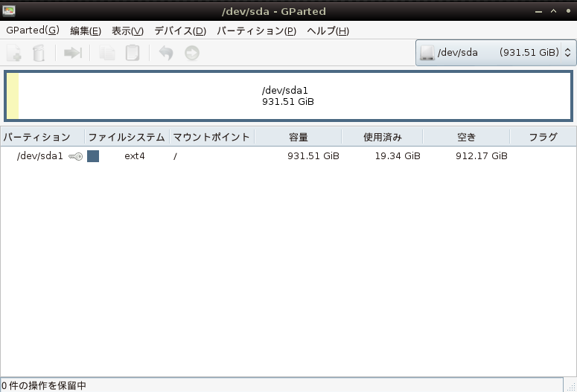The image size is (577, 392).
Task: Click the Resize/Move arrow toolbar icon
Action: click(x=72, y=53)
